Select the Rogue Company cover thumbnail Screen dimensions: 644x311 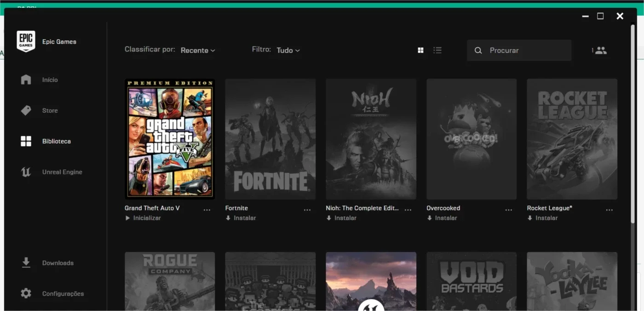(170, 281)
